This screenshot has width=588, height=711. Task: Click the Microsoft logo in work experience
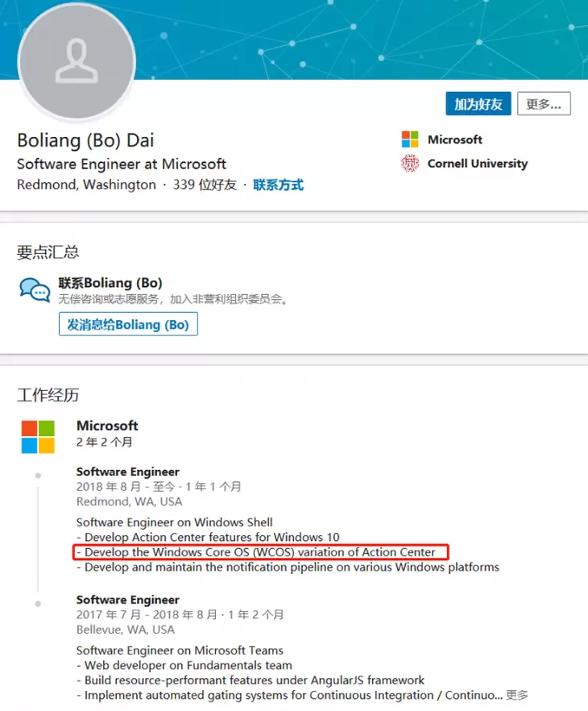click(38, 436)
